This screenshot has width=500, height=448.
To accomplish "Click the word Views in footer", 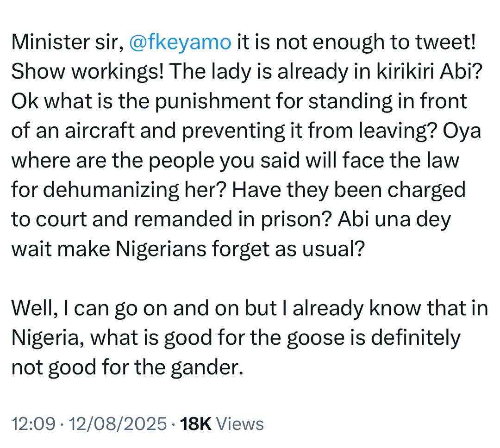I will [x=240, y=423].
